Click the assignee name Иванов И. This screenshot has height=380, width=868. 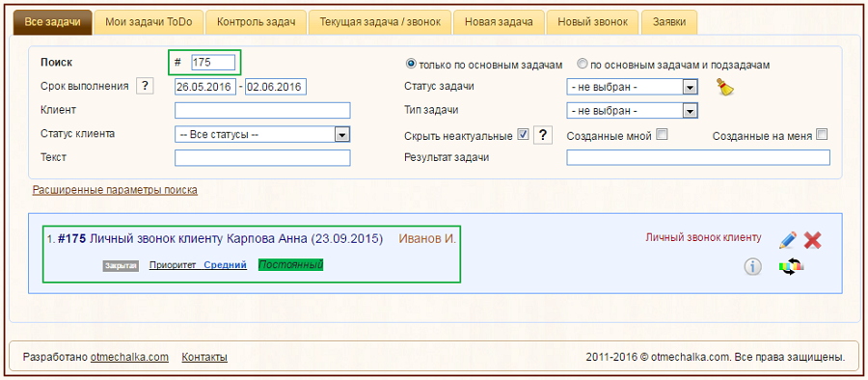tap(427, 239)
